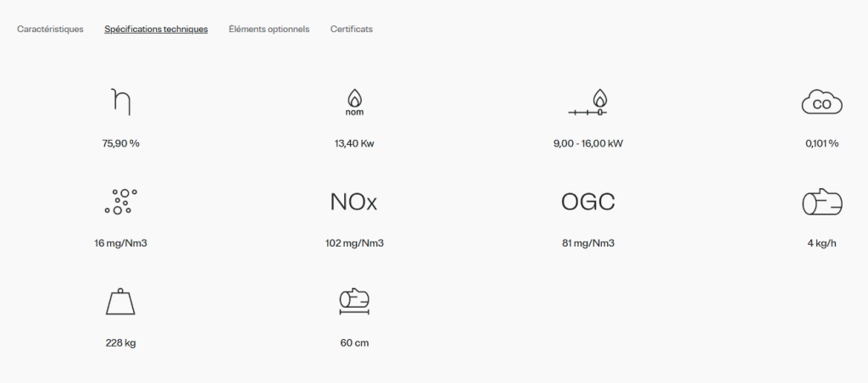Screen dimensions: 868x383
Task: Click the weight icon above 228 kg
Action: coord(120,302)
